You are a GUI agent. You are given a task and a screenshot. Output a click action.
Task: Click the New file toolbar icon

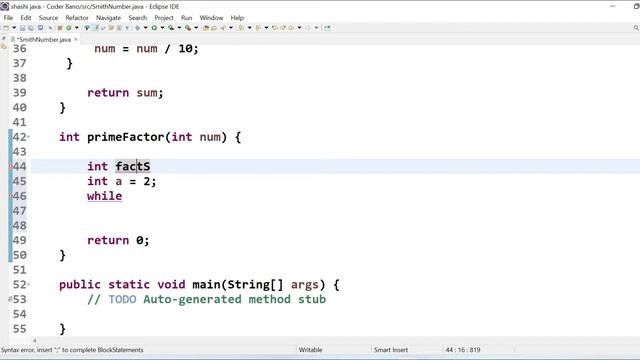point(6,28)
